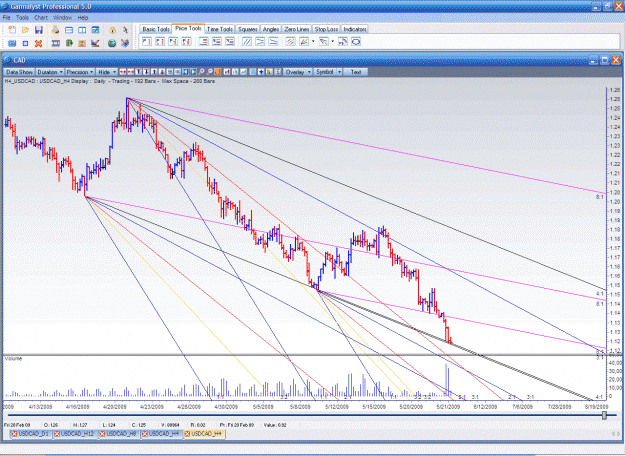
Task: Select the Price Tools tab
Action: [x=188, y=28]
